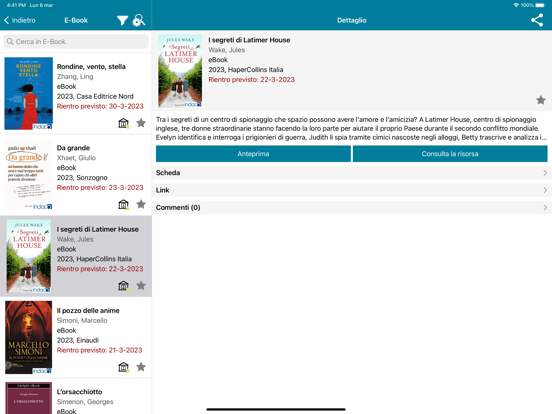Open L'orsacchiotto cover thumbnail

tap(29, 398)
